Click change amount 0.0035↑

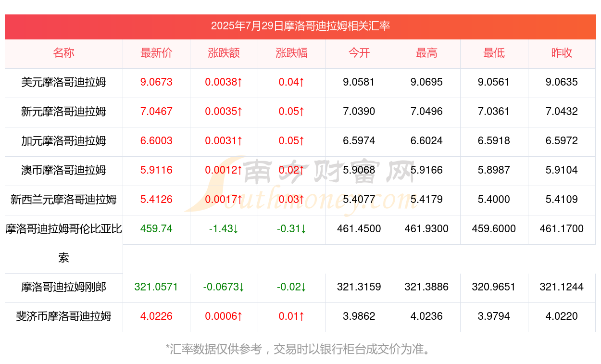224,112
